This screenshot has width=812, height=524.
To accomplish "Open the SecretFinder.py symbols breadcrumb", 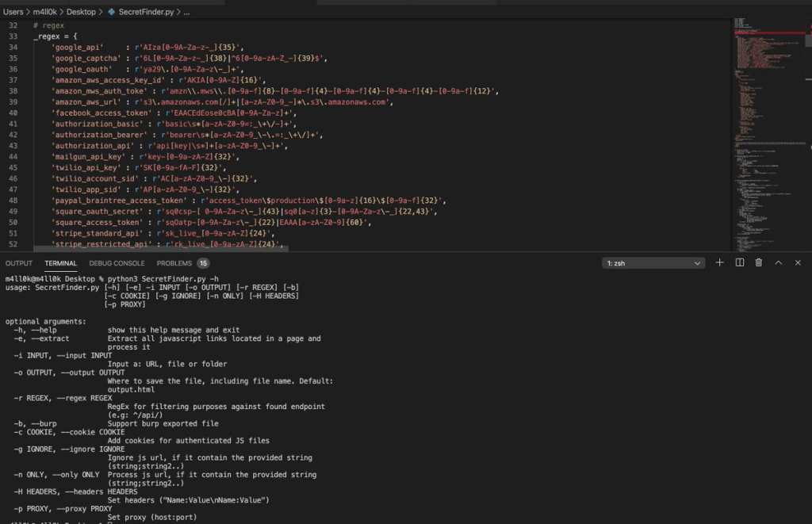I will (144, 11).
